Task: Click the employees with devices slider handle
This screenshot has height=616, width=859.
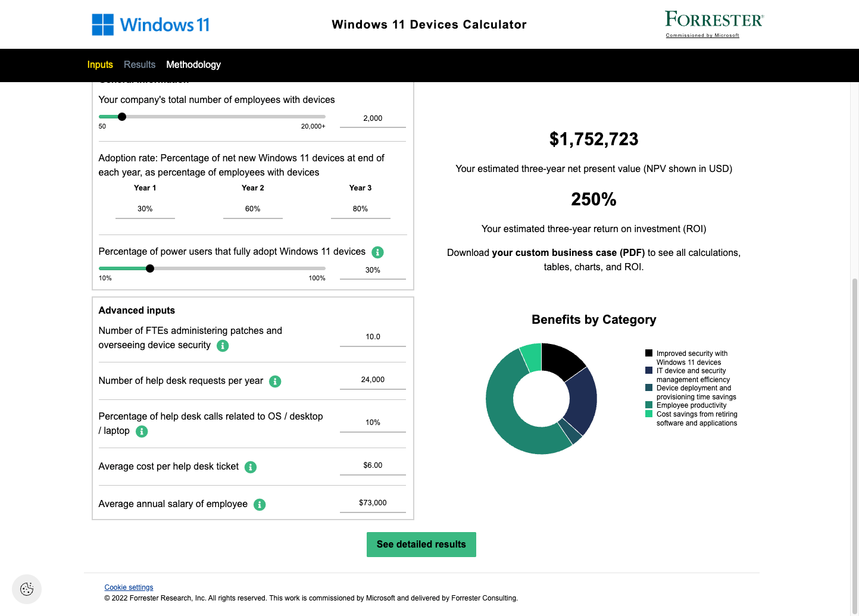Action: 122,117
